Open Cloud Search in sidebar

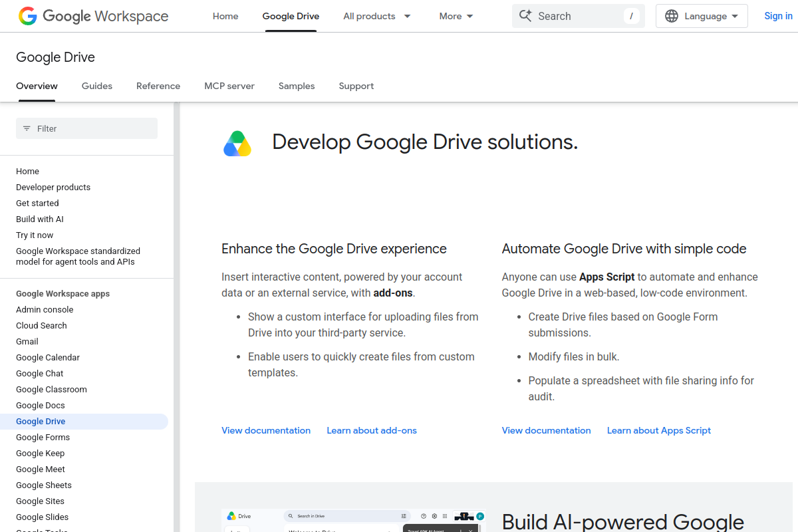[x=41, y=325]
